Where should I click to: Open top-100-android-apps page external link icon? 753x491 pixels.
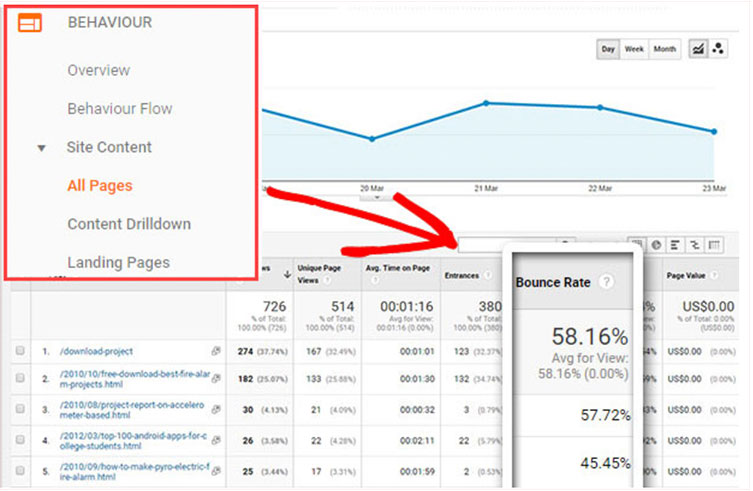click(x=216, y=440)
